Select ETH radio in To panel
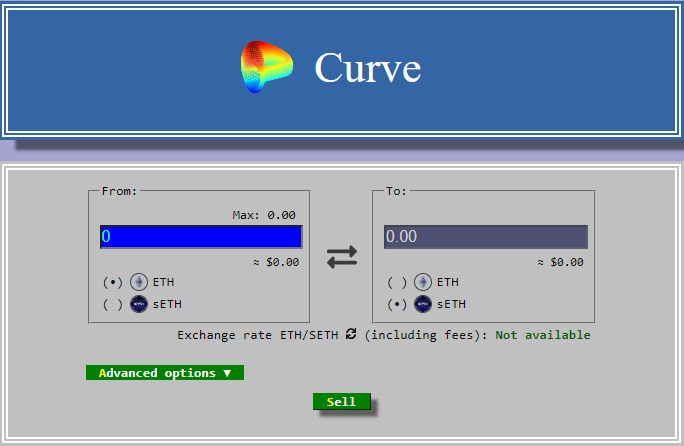This screenshot has width=684, height=446. tap(397, 282)
